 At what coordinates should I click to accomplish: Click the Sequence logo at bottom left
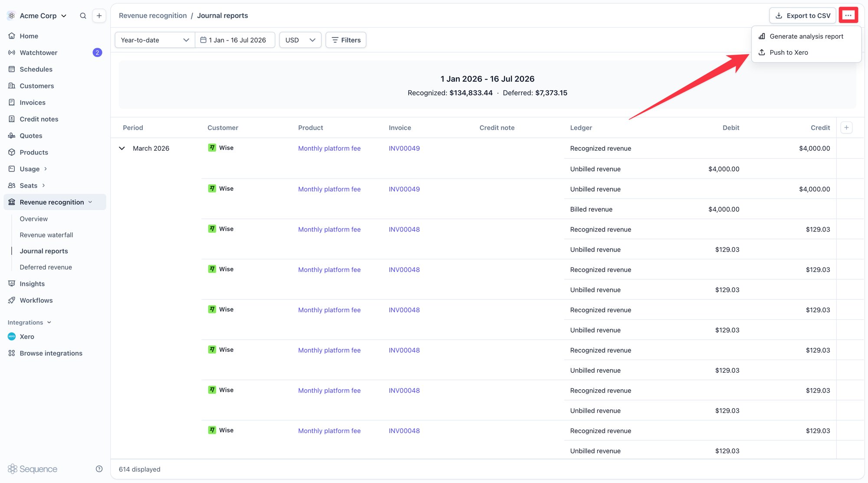[33, 469]
